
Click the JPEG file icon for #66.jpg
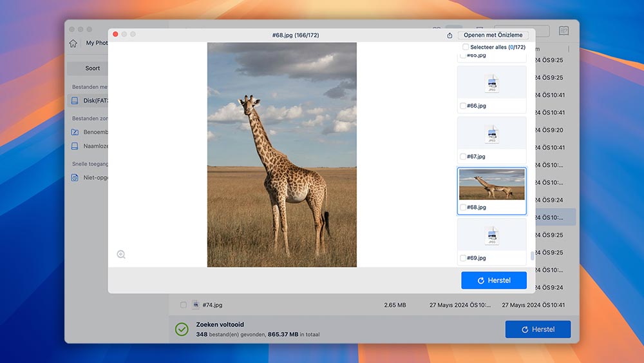point(491,83)
